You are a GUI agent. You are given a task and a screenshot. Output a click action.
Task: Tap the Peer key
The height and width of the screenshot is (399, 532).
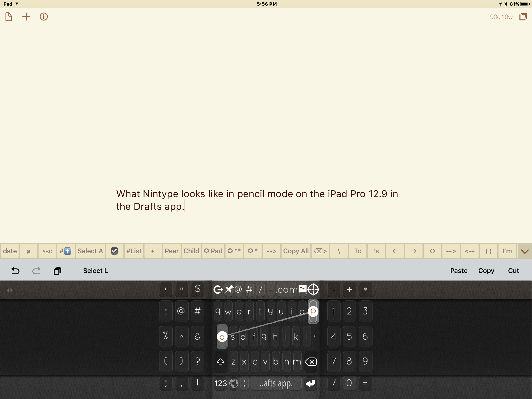(x=172, y=251)
